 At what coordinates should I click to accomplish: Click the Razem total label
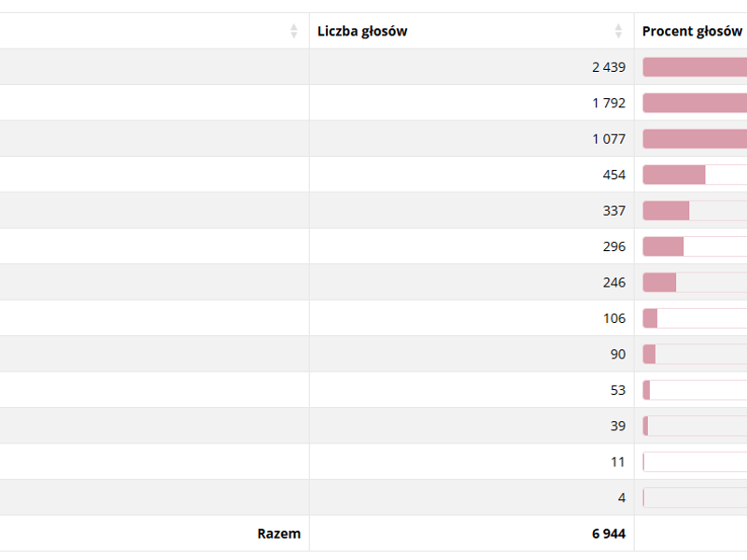pos(278,534)
